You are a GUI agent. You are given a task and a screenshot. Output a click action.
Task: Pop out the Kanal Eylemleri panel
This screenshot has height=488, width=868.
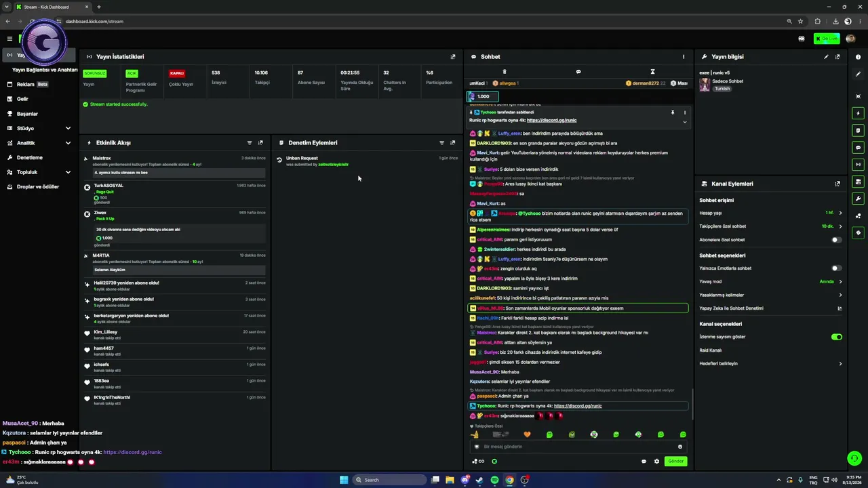837,184
